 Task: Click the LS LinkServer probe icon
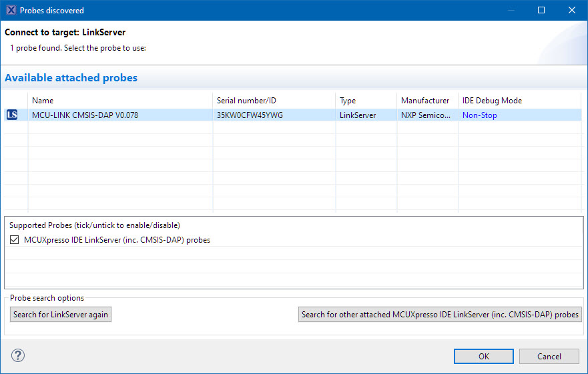pyautogui.click(x=12, y=115)
